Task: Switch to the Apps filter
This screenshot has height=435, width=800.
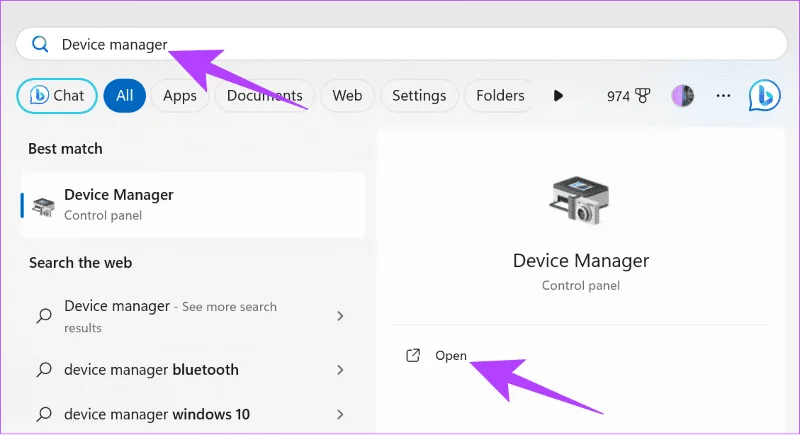Action: point(180,95)
